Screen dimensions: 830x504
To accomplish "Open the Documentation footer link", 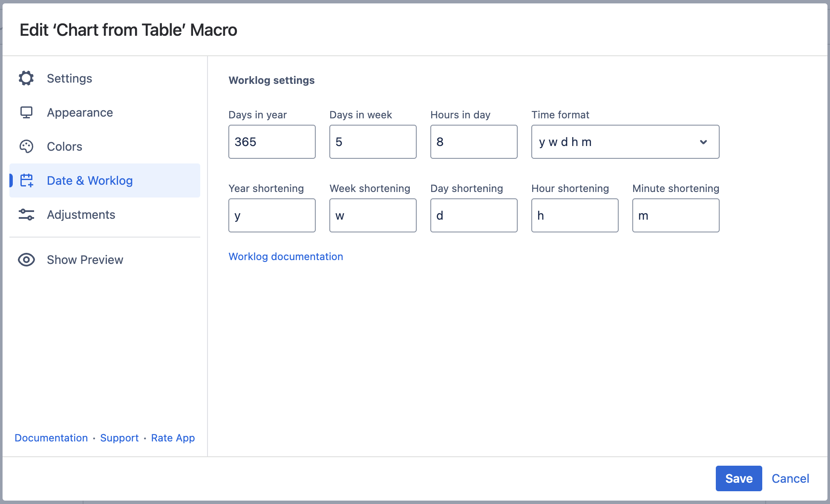I will 51,438.
